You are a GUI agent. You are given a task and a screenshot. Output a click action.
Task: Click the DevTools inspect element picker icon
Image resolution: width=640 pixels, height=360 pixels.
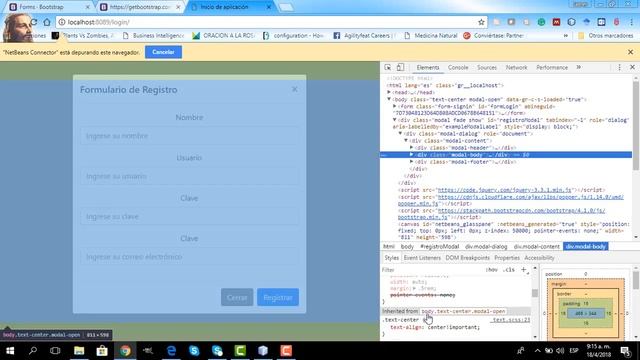click(x=388, y=67)
